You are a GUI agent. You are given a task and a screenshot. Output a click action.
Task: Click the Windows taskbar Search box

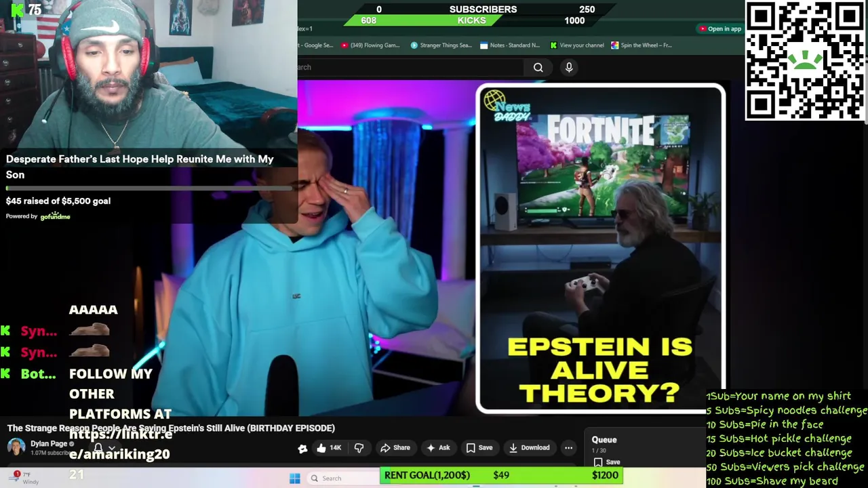tap(342, 479)
